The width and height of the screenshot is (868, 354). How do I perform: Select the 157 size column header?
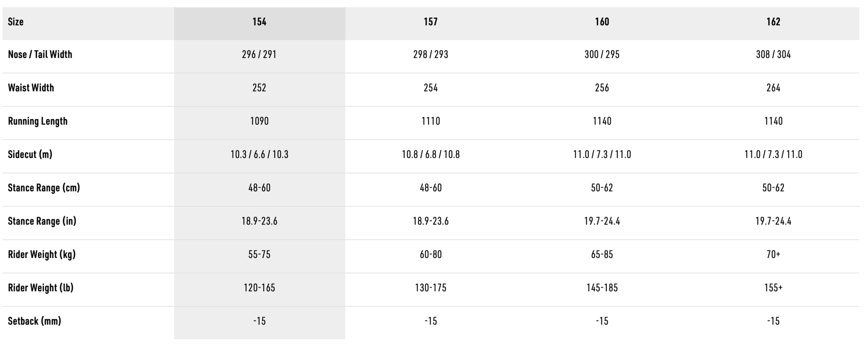point(431,22)
